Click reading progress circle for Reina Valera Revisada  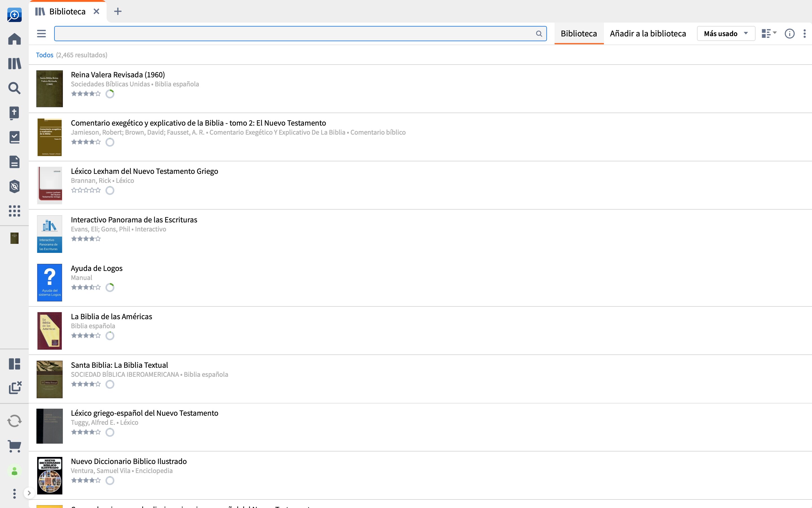click(x=110, y=94)
